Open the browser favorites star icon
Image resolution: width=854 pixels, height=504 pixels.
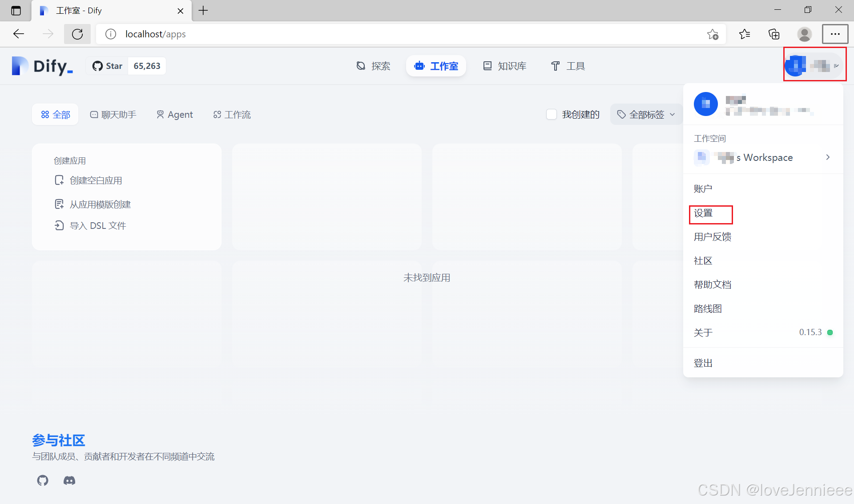(745, 34)
